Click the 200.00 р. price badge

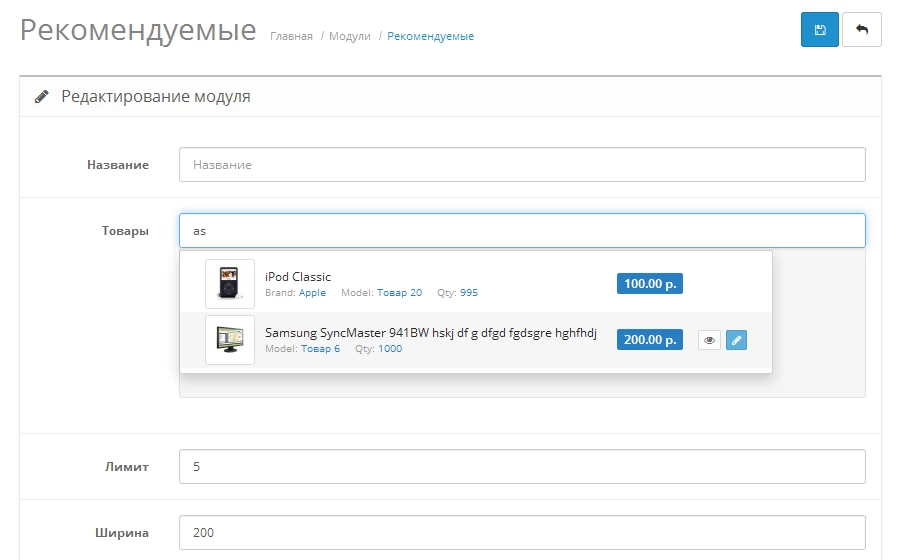click(x=650, y=340)
